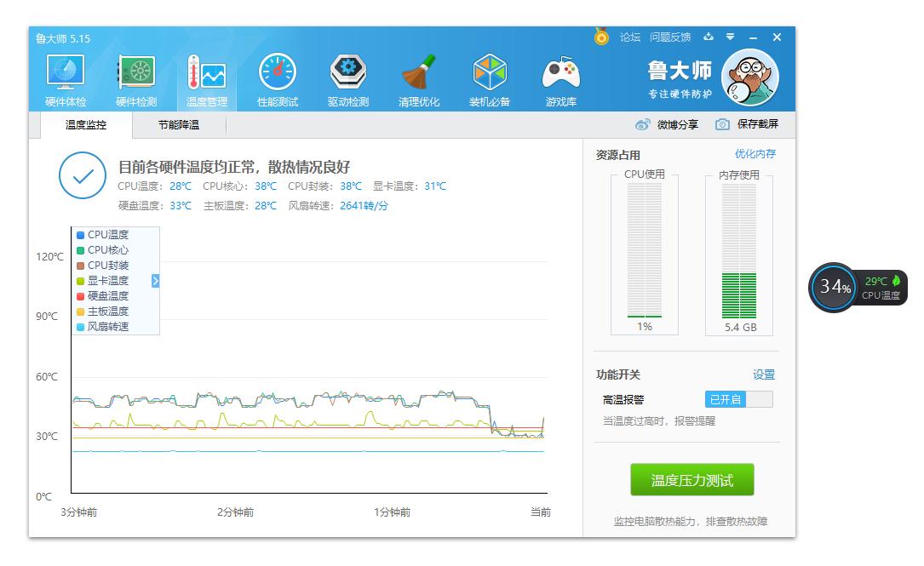Toggle 显卡温度 legend entry
924x566 pixels.
(102, 280)
